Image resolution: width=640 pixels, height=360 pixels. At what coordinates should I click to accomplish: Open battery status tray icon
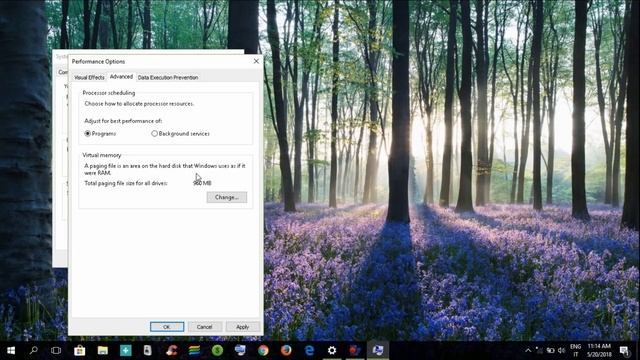coord(551,350)
